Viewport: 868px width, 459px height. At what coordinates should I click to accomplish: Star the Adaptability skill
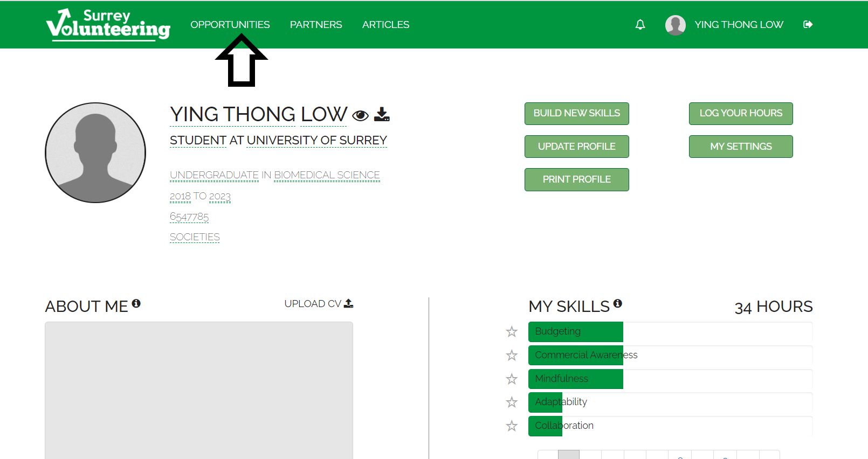[512, 402]
